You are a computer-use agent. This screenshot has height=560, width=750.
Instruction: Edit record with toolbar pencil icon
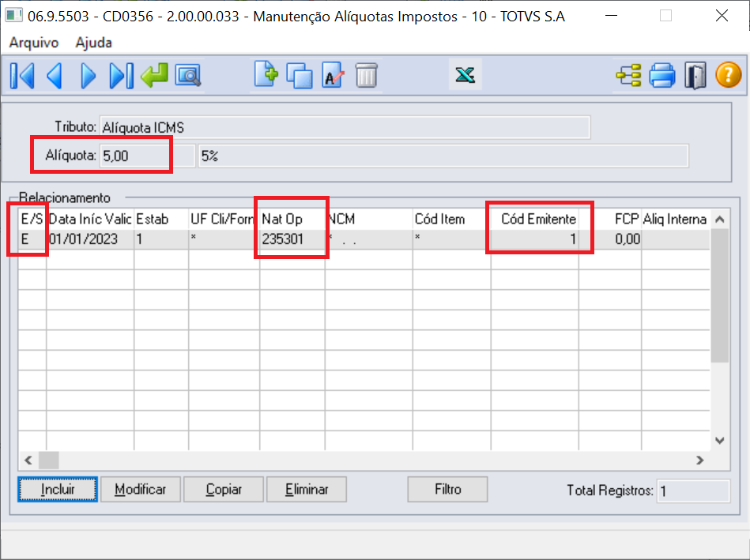[333, 75]
